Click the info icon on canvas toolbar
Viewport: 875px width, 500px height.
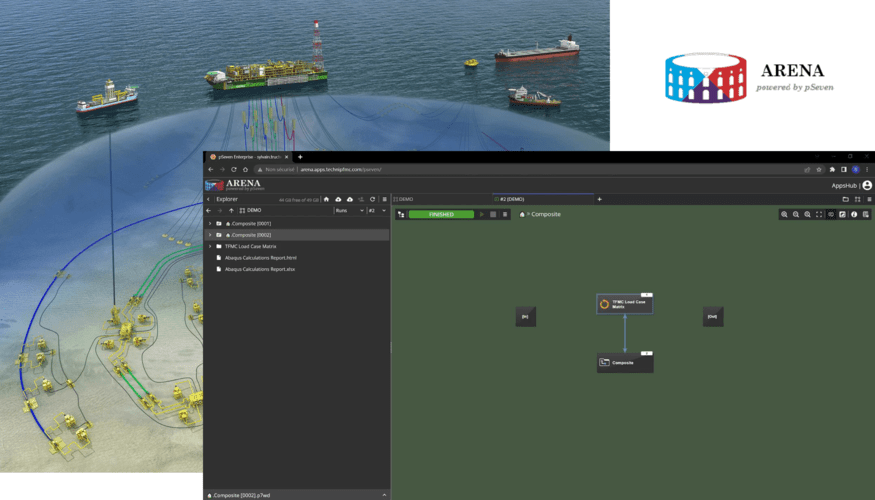coord(854,214)
